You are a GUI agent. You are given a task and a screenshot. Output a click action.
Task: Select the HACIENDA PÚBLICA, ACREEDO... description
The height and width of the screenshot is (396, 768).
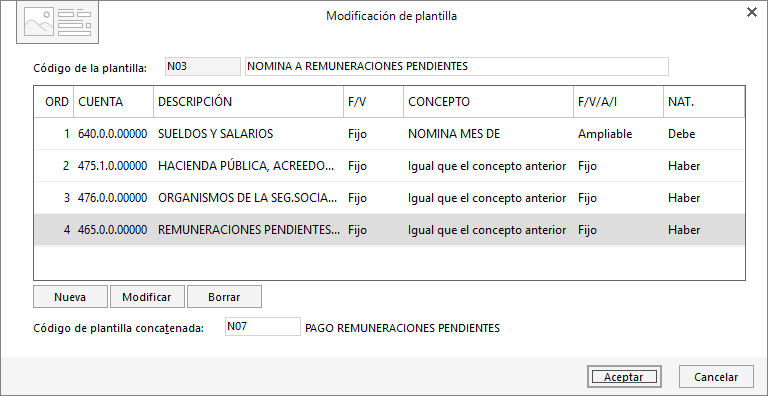(247, 166)
